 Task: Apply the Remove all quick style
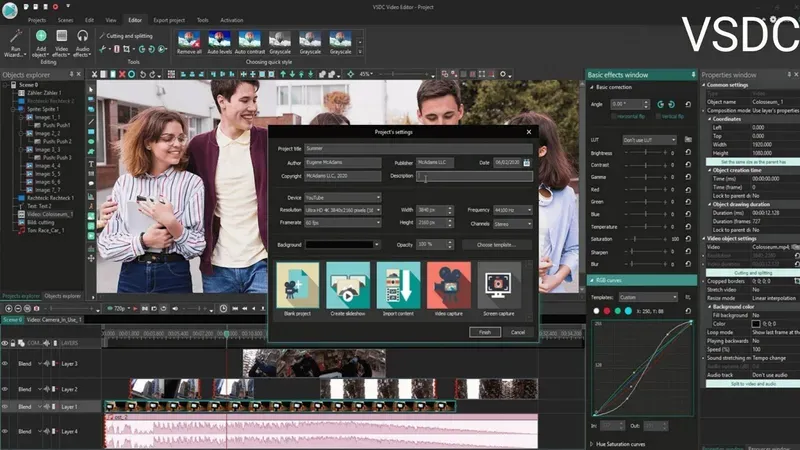189,42
